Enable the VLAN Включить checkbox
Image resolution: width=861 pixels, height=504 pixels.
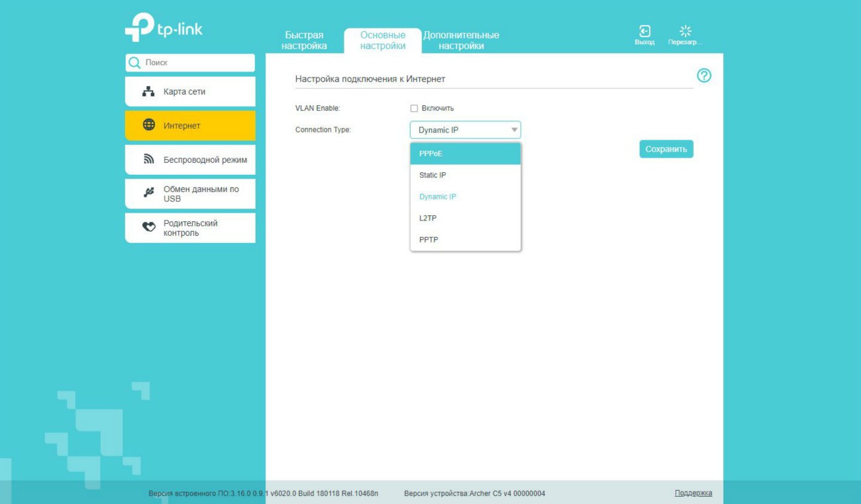coord(414,109)
